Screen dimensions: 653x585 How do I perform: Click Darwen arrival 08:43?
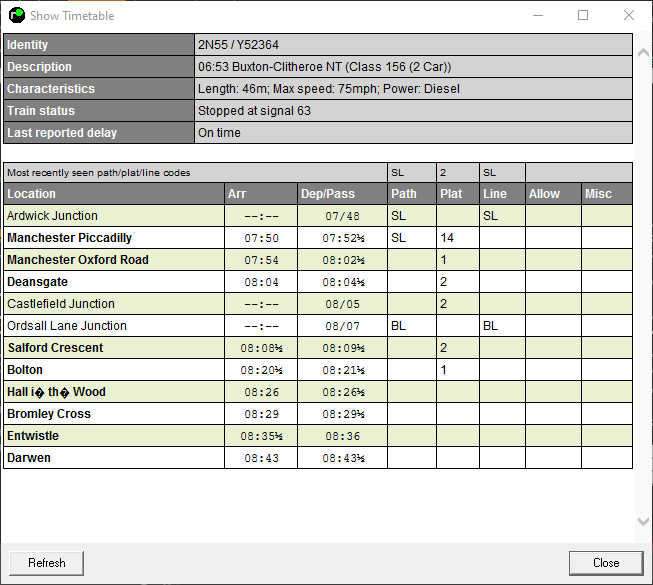261,458
